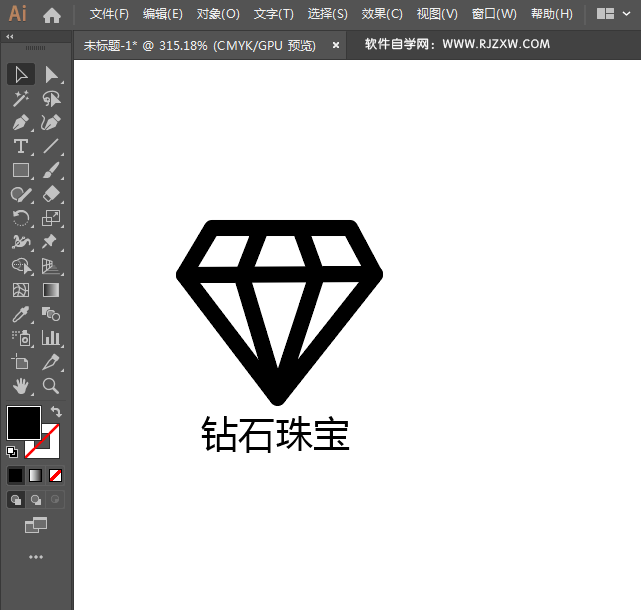Viewport: 641px width, 610px height.
Task: Activate the Rotate tool
Action: tap(21, 218)
